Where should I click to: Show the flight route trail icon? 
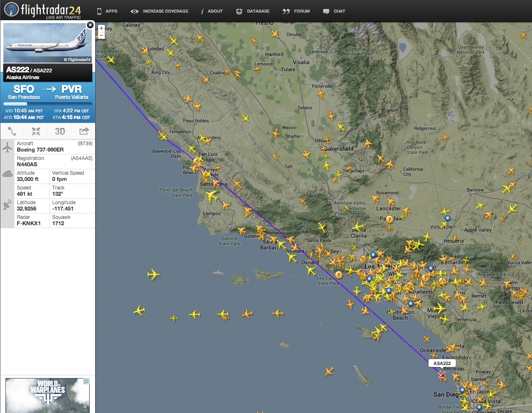point(12,131)
